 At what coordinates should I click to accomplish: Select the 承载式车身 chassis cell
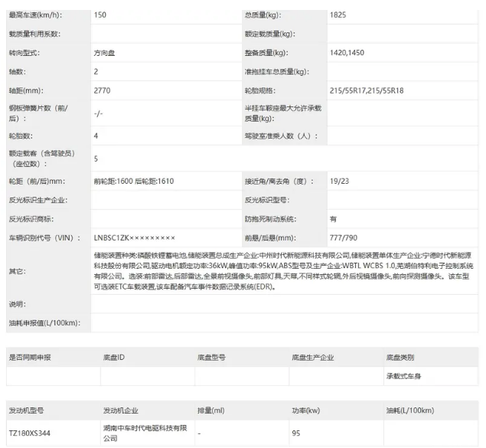405,377
